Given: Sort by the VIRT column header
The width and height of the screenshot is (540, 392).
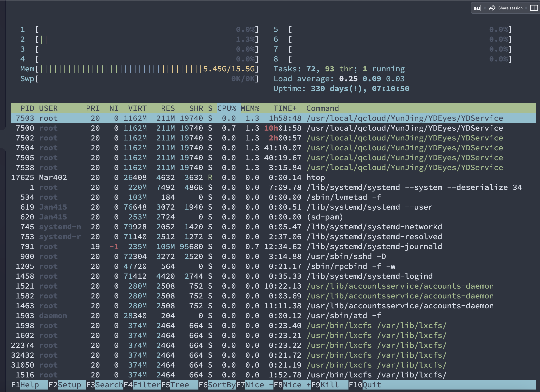Looking at the screenshot, I should point(137,108).
